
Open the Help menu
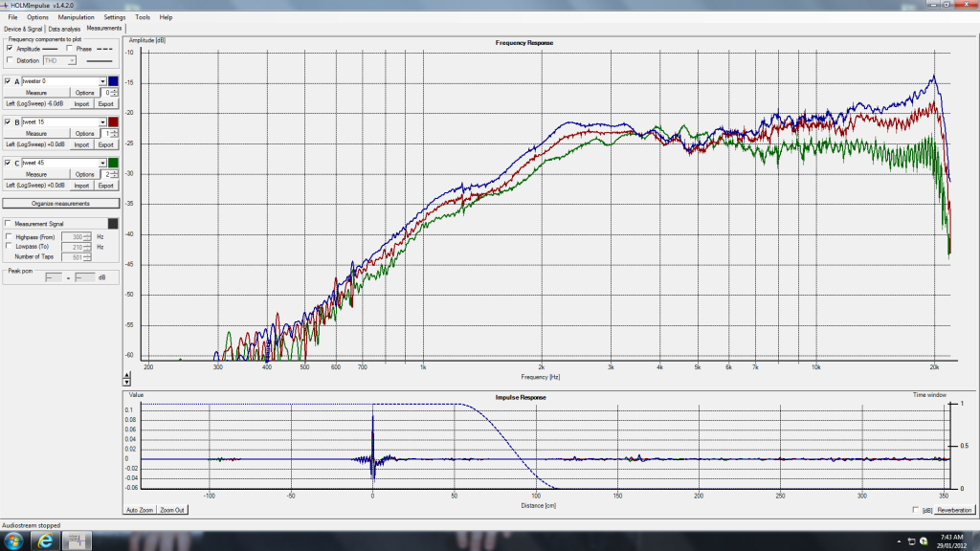click(166, 17)
